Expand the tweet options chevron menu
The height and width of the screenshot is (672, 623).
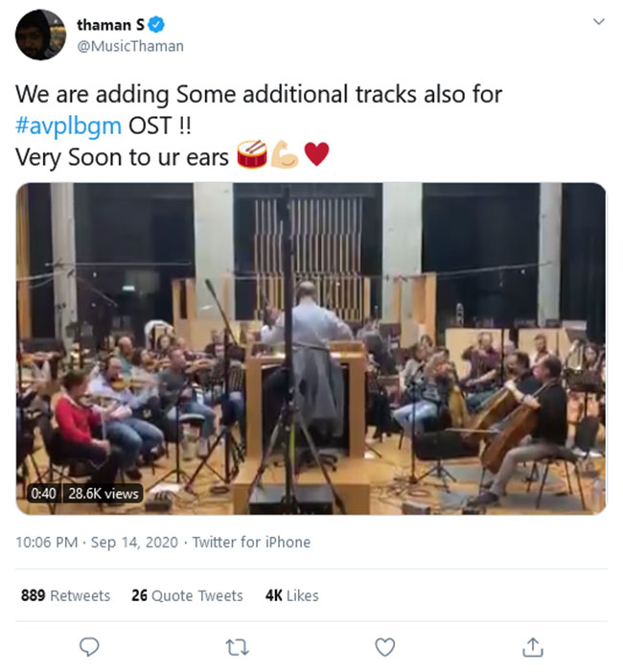point(599,21)
